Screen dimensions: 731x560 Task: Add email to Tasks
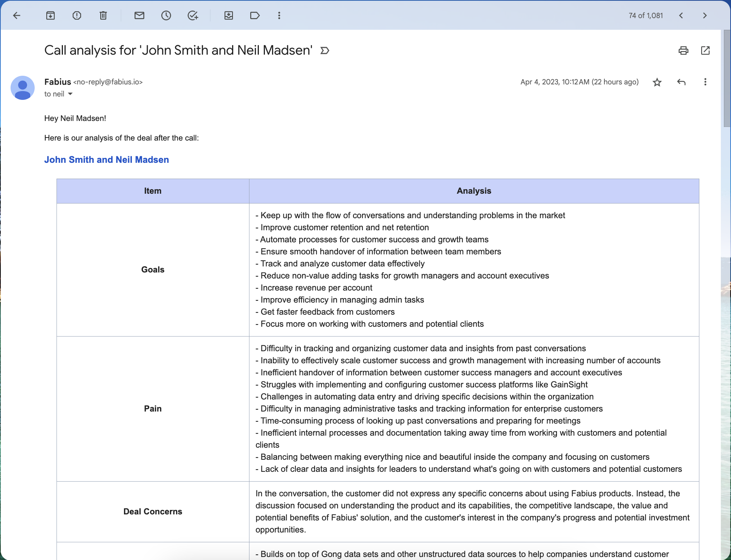tap(193, 15)
